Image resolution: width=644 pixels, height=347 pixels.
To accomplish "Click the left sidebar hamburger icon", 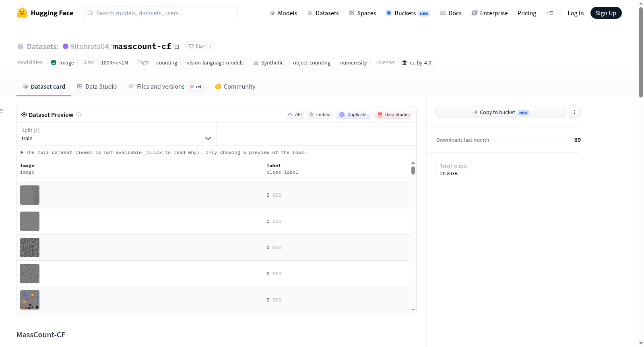I will point(2,111).
